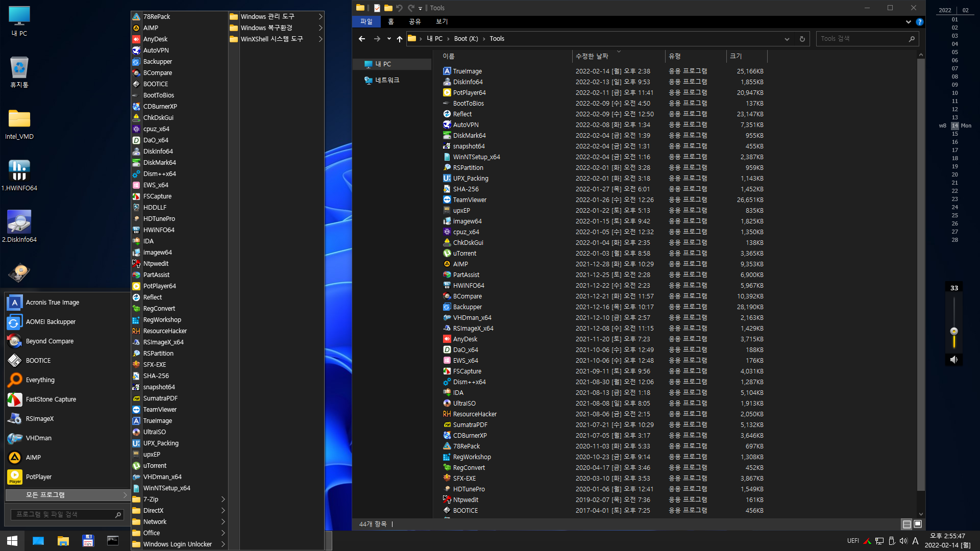Launch Acronis True Image from start menu
980x551 pixels.
tap(67, 303)
